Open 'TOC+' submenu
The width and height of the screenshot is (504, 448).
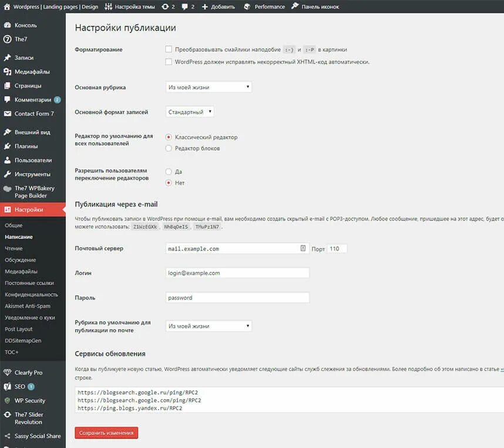click(12, 352)
